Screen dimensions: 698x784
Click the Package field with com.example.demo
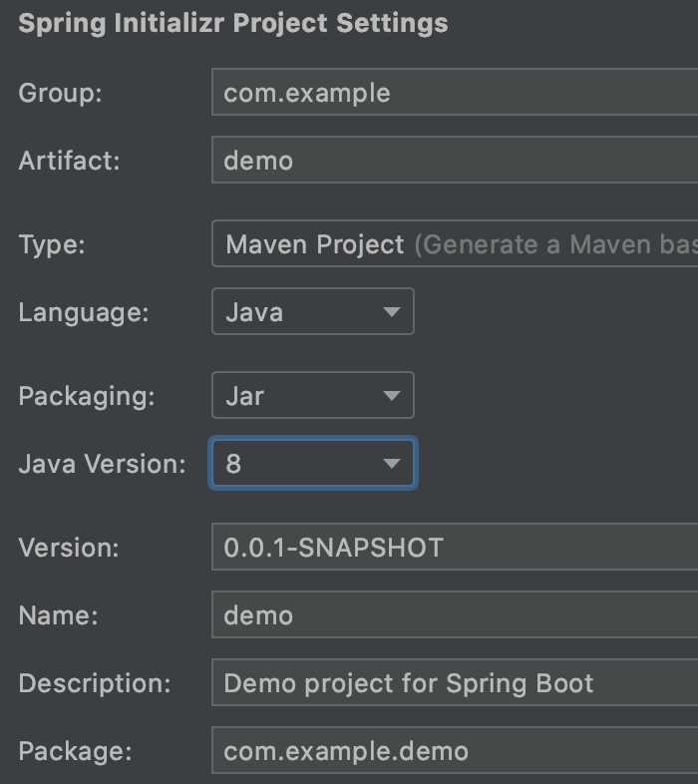[455, 750]
